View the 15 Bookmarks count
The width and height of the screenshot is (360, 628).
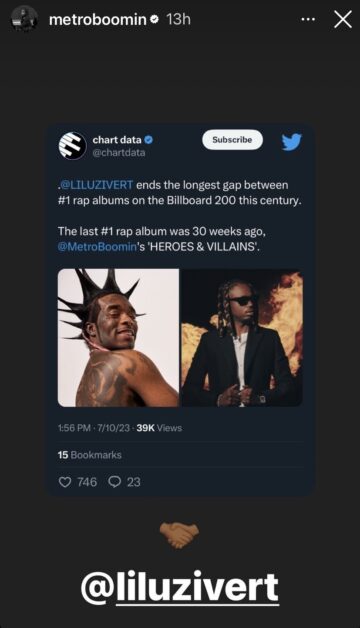tap(89, 455)
